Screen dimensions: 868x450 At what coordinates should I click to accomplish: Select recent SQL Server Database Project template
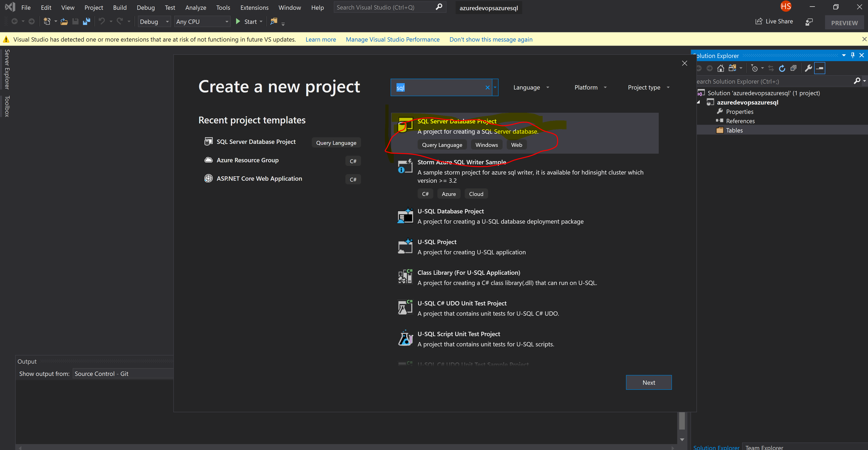click(282, 142)
